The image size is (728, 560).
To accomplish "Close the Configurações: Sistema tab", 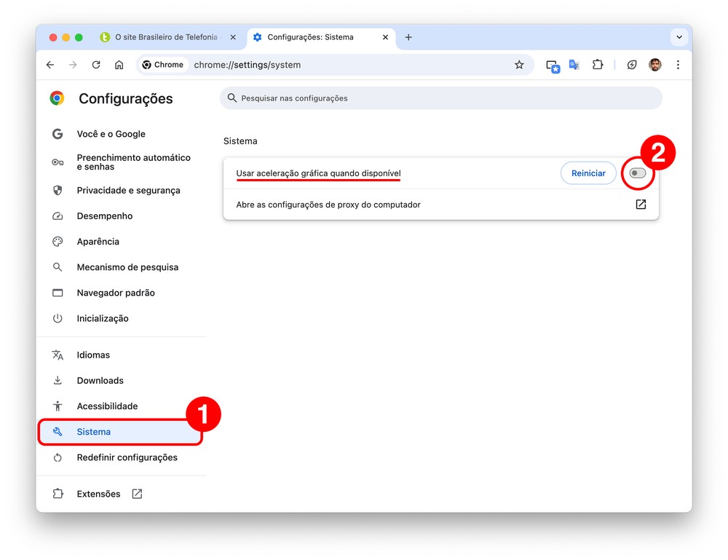I will (385, 37).
